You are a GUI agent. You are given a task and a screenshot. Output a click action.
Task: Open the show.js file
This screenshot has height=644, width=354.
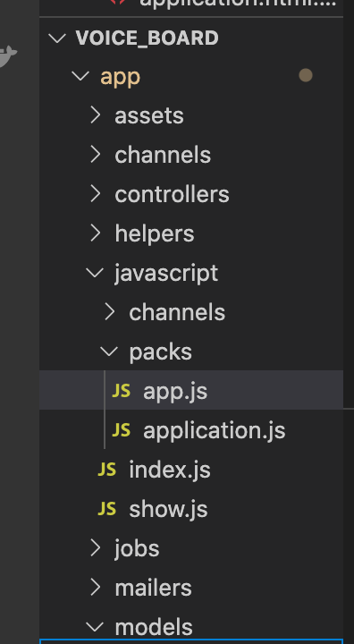[x=168, y=509]
